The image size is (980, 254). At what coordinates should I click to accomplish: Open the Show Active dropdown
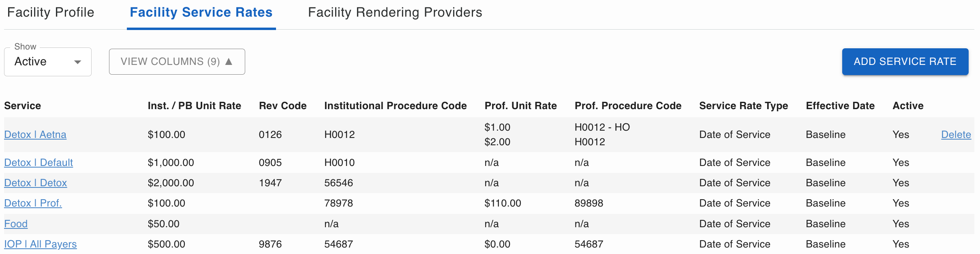pyautogui.click(x=47, y=62)
